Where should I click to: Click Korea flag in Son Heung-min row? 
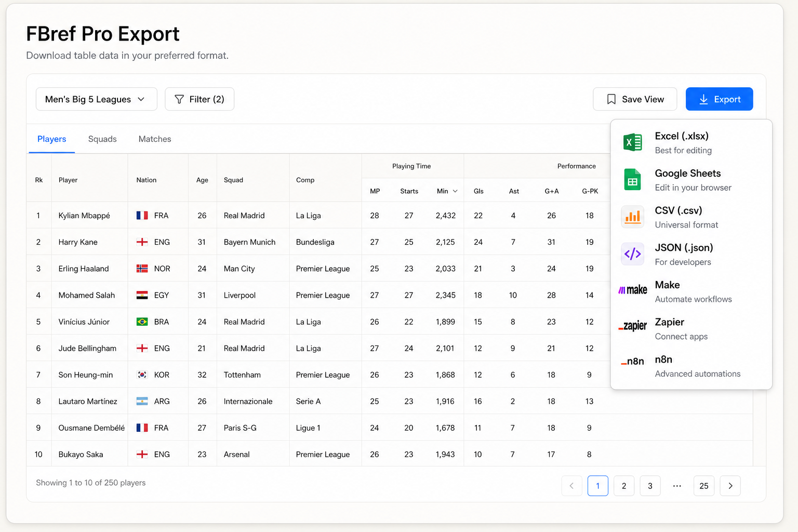pos(142,375)
